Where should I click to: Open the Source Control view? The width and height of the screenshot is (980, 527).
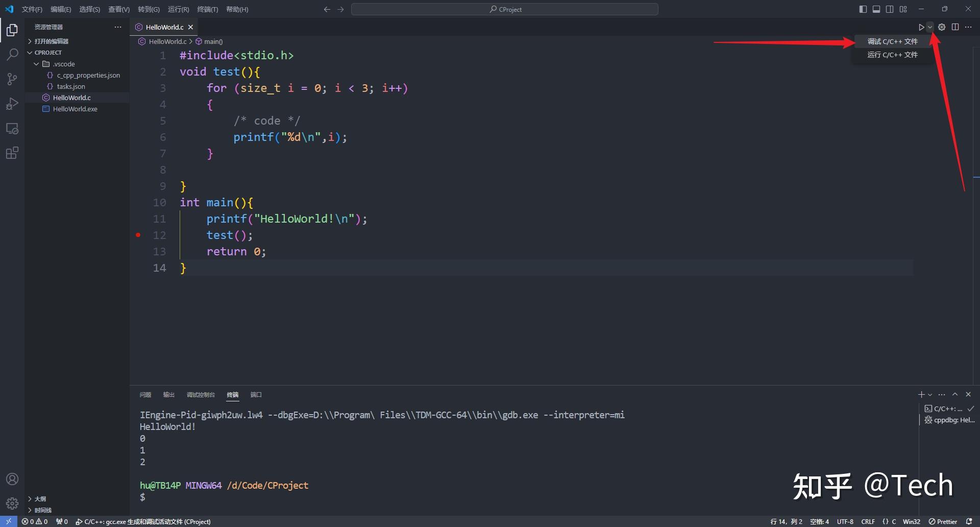click(x=12, y=79)
